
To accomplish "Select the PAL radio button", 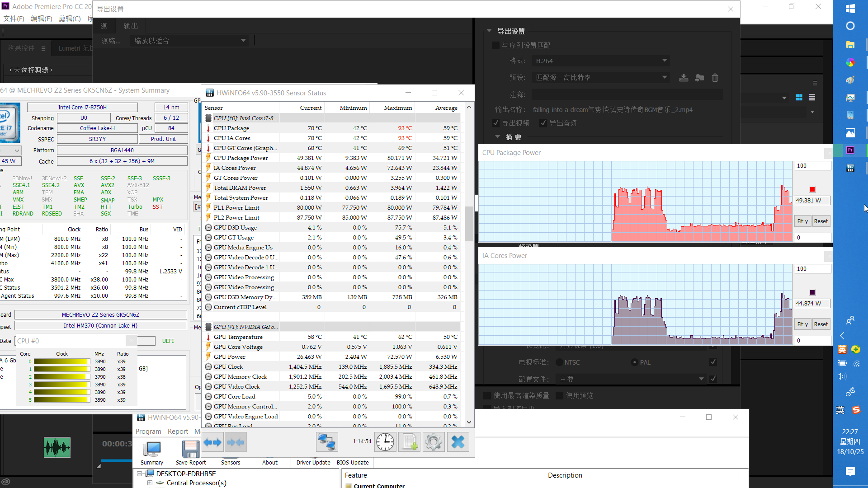I will [635, 362].
